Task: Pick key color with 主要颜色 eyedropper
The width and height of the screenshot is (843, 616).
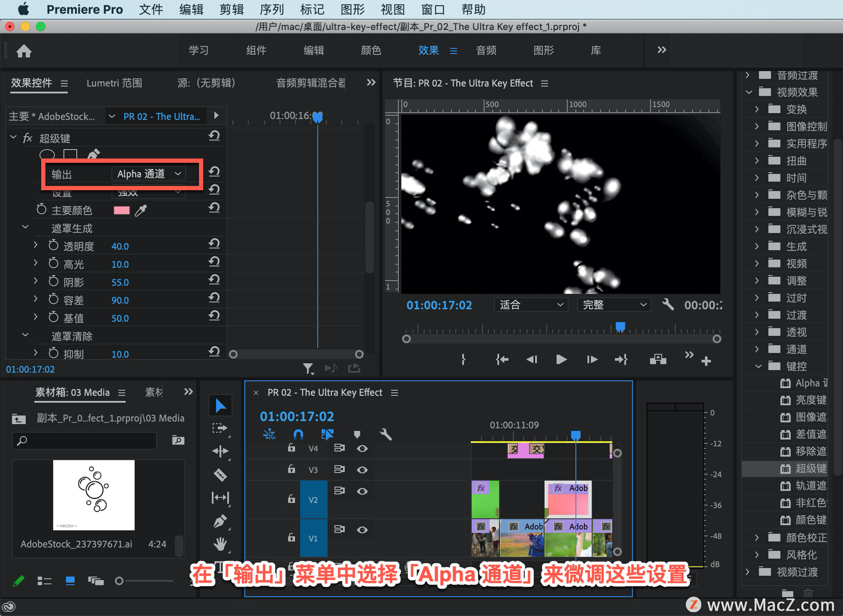Action: point(140,210)
